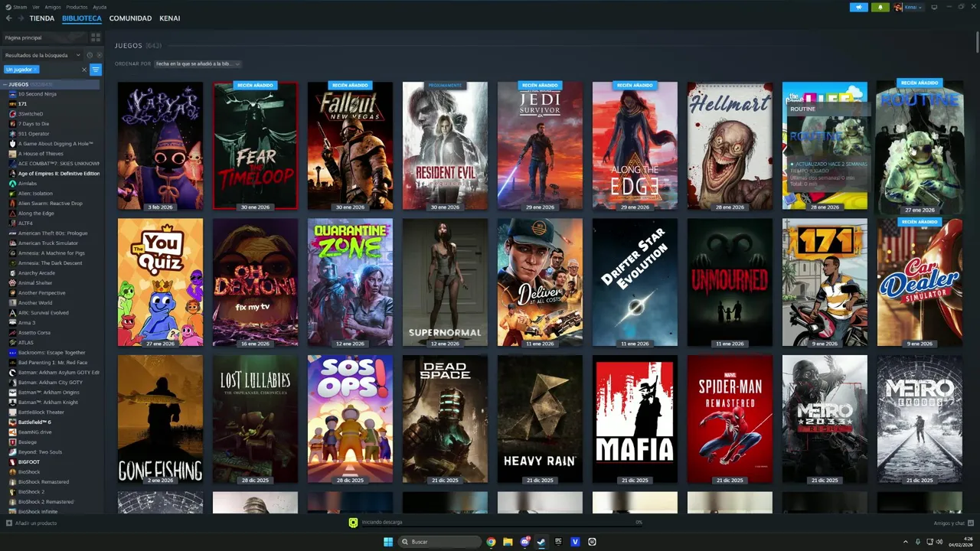
Task: Select '7 Days to Die' in sidebar
Action: coord(34,124)
